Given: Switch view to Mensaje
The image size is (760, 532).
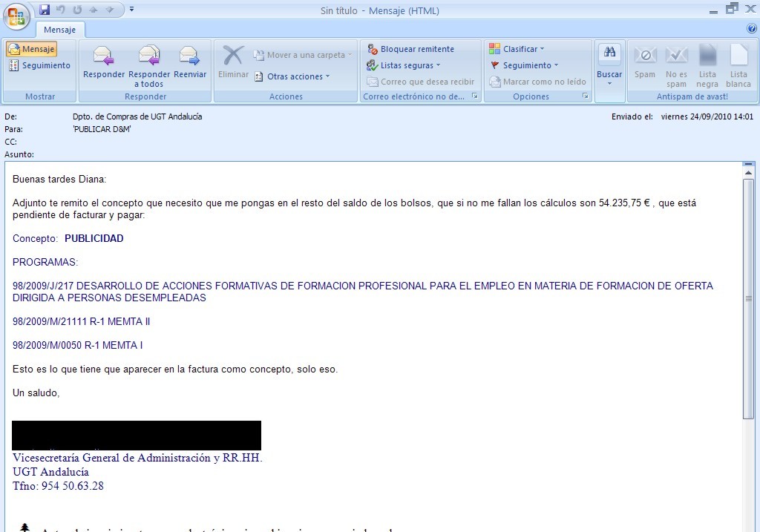Looking at the screenshot, I should pos(31,49).
